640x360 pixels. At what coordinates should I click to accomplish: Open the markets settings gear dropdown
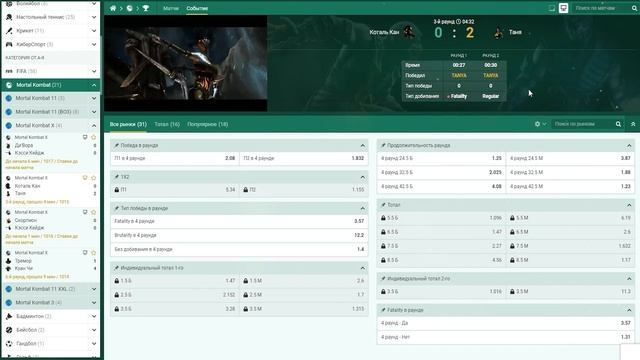point(540,124)
